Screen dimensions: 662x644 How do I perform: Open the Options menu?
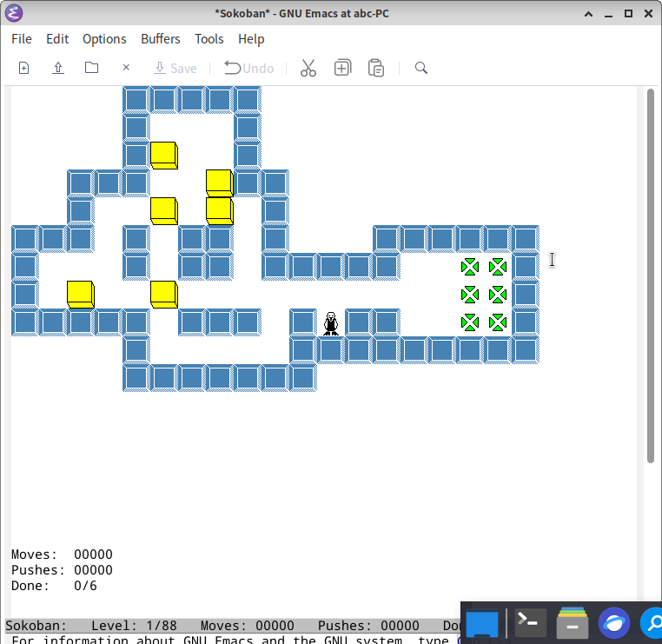pyautogui.click(x=104, y=39)
